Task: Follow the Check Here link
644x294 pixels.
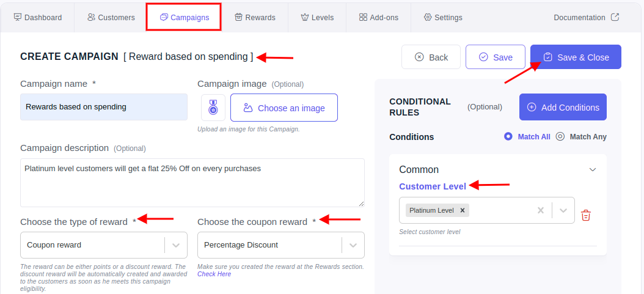Action: pyautogui.click(x=214, y=274)
